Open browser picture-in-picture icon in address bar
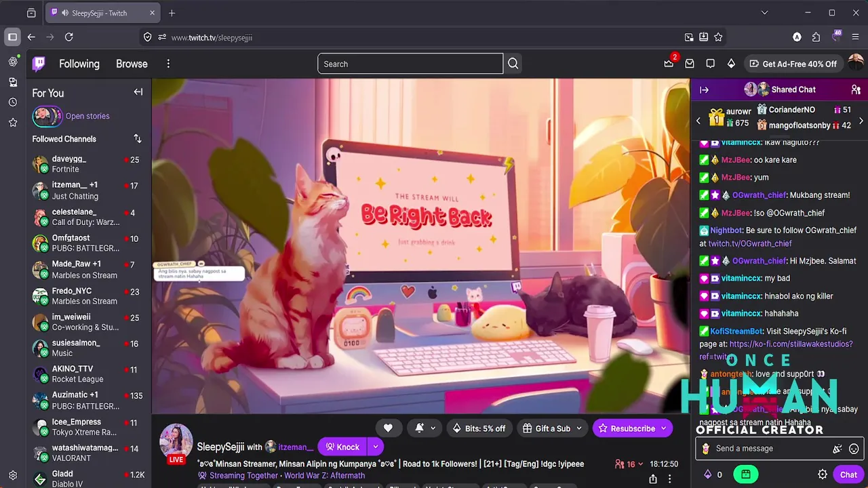Viewport: 868px width, 488px height. pyautogui.click(x=689, y=37)
